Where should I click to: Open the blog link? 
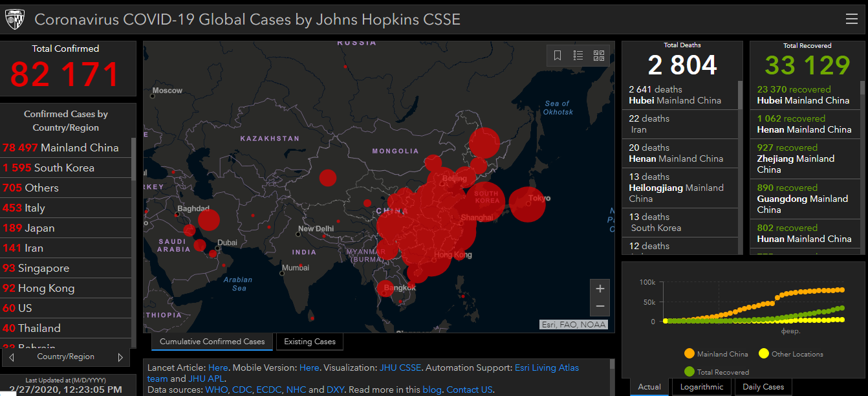(431, 390)
